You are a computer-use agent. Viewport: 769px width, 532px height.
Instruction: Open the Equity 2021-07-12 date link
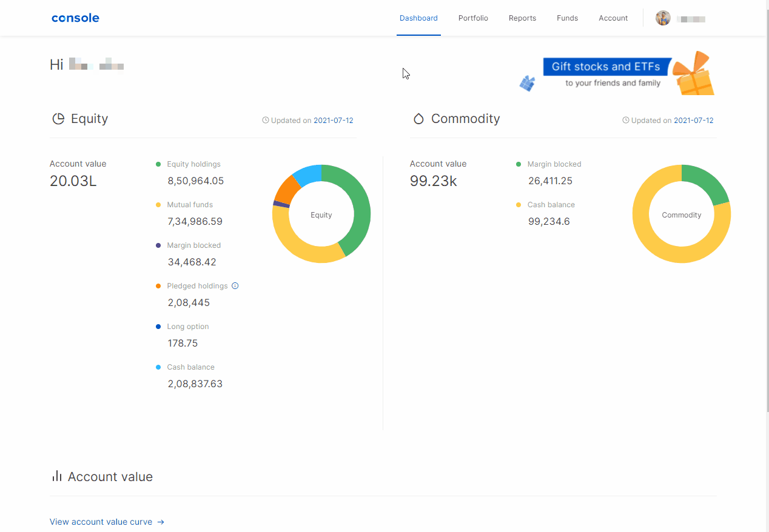(334, 120)
